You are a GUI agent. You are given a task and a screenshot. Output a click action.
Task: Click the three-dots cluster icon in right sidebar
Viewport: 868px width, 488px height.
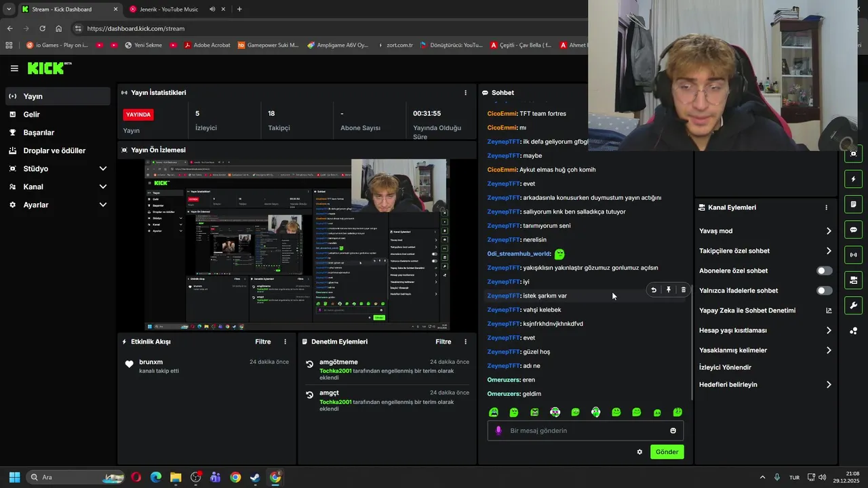(853, 331)
